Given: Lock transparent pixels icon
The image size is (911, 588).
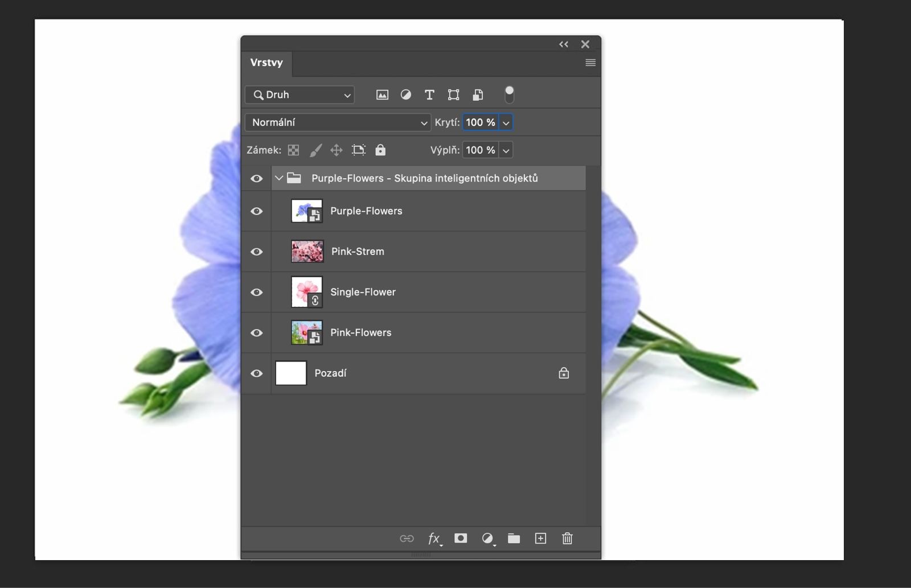Looking at the screenshot, I should click(x=293, y=150).
